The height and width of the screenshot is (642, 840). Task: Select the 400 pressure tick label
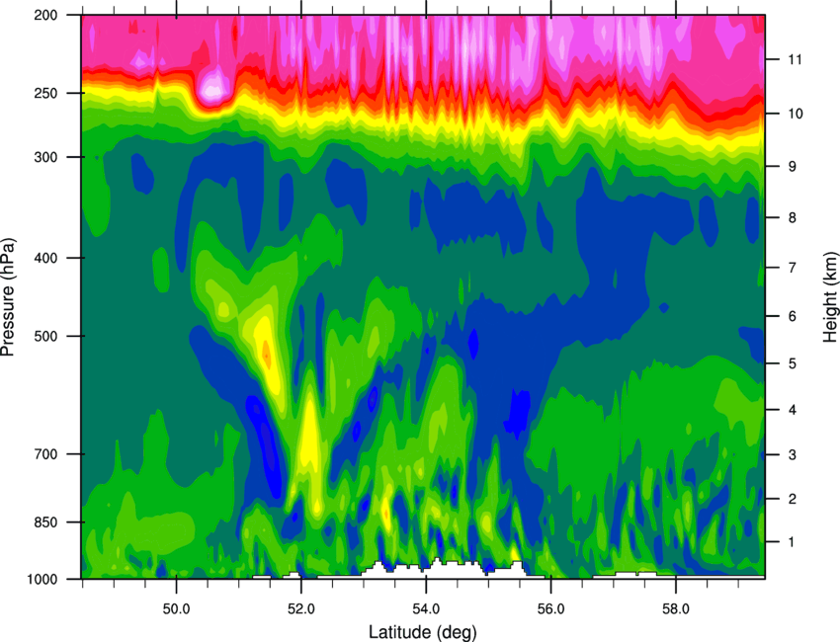pyautogui.click(x=45, y=258)
